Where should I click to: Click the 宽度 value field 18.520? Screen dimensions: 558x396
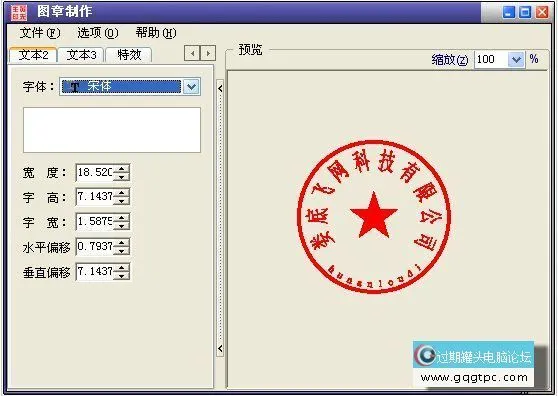click(x=95, y=173)
